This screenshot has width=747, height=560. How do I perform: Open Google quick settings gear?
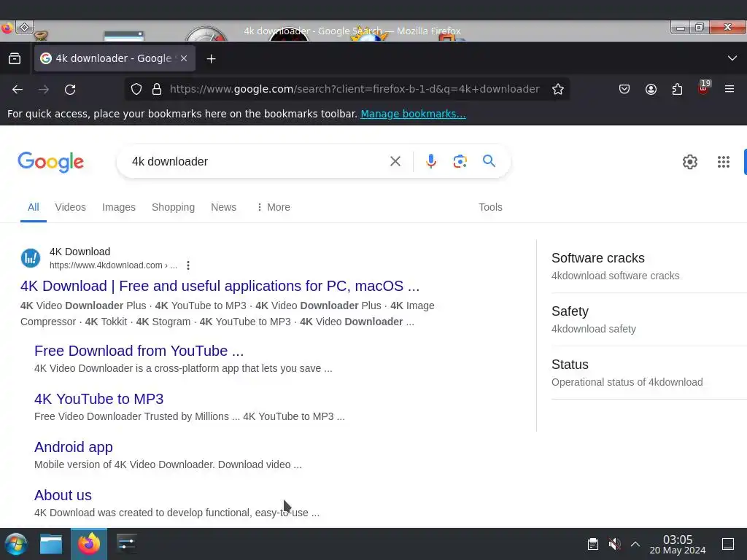click(x=690, y=162)
